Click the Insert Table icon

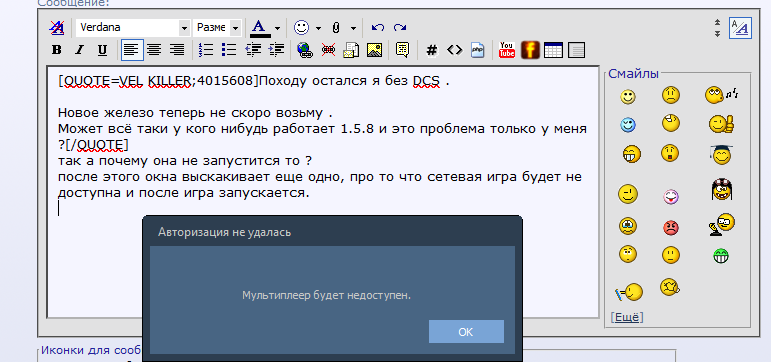[x=553, y=50]
